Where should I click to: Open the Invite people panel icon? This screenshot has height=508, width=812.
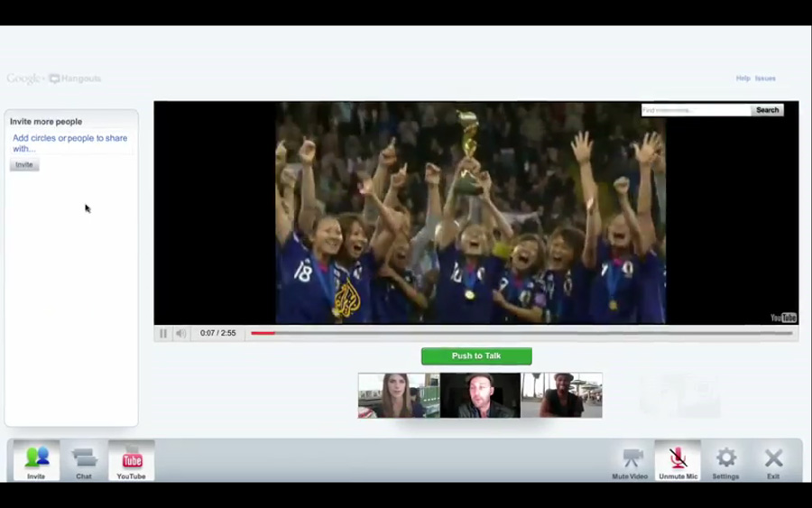click(x=36, y=460)
